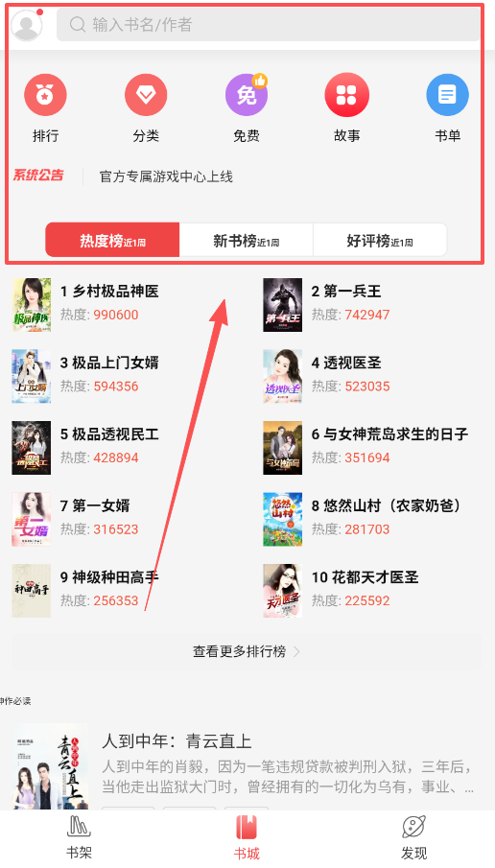Tap 第一兵王 book cover thumbnail
This screenshot has height=868, width=495.
point(282,305)
